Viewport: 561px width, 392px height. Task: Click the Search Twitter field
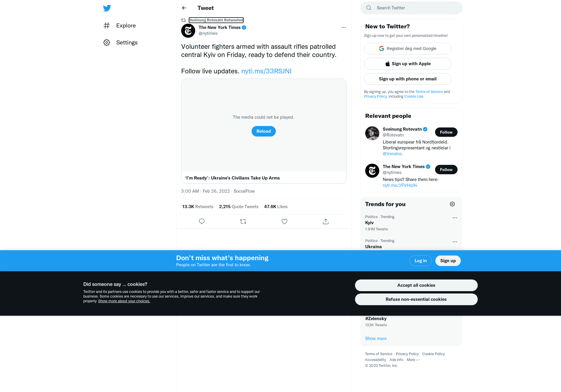click(x=411, y=8)
